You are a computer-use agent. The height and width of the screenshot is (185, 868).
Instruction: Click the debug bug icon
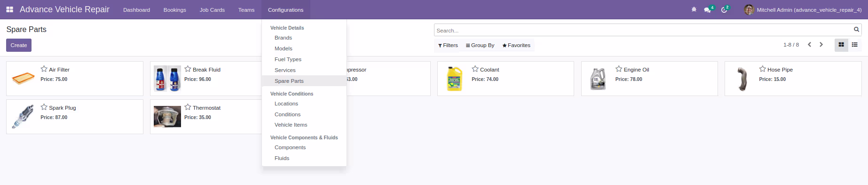(x=694, y=9)
